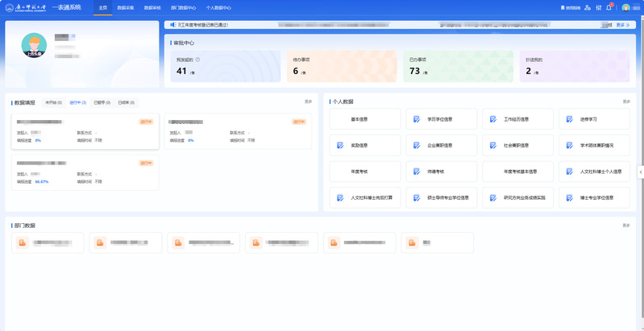Select the 未开始 (0) filter tab
Viewport: 644px width, 331px height.
coord(54,102)
